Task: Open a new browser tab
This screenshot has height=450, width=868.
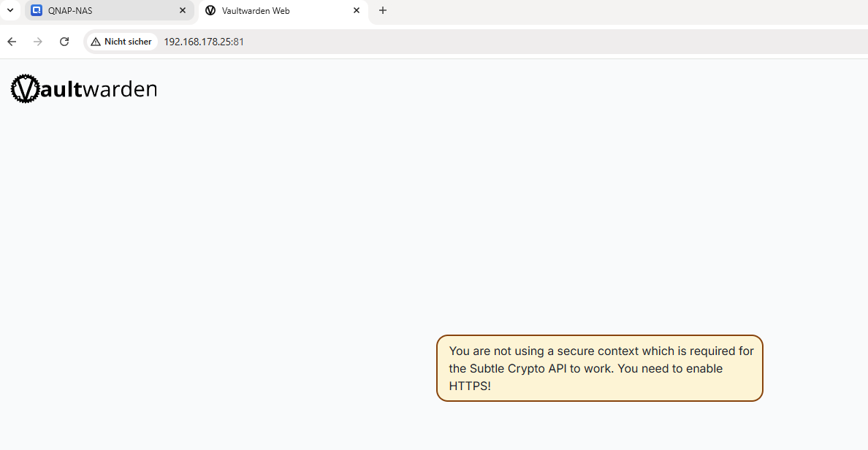Action: click(383, 10)
